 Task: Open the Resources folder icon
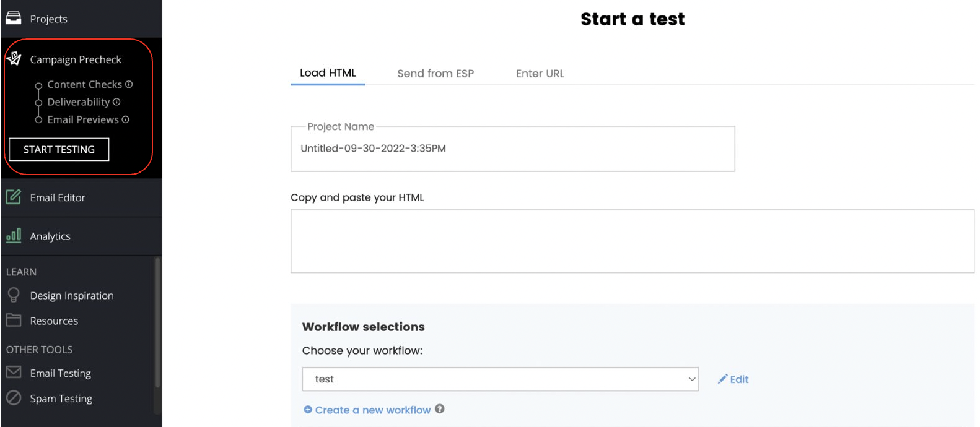[x=12, y=320]
